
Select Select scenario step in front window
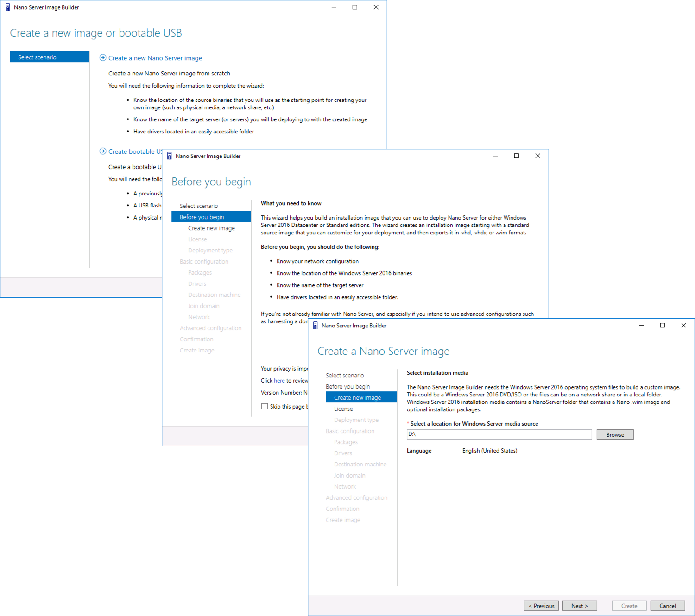coord(345,376)
